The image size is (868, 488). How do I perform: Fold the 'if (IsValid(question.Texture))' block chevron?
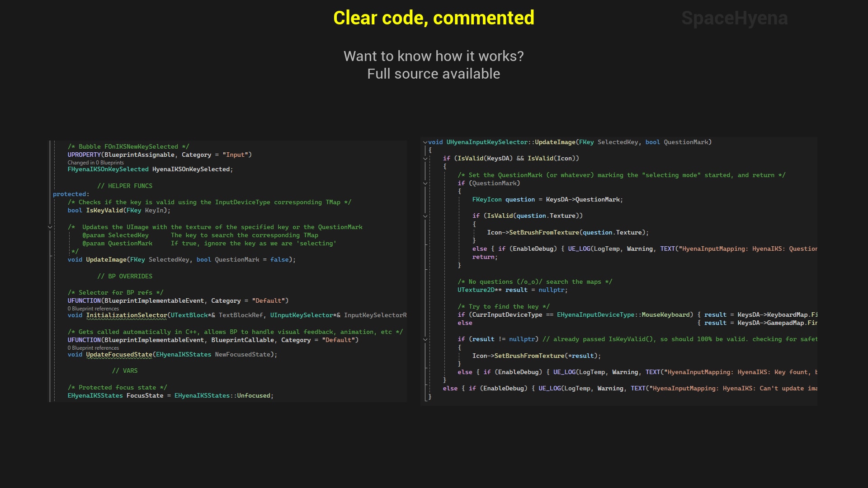[x=425, y=216]
